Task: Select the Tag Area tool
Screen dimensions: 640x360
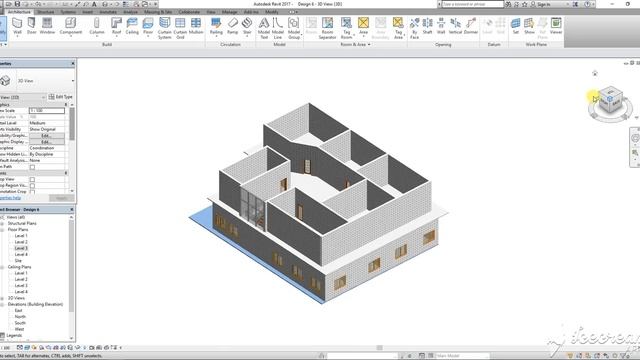Action: click(x=398, y=28)
